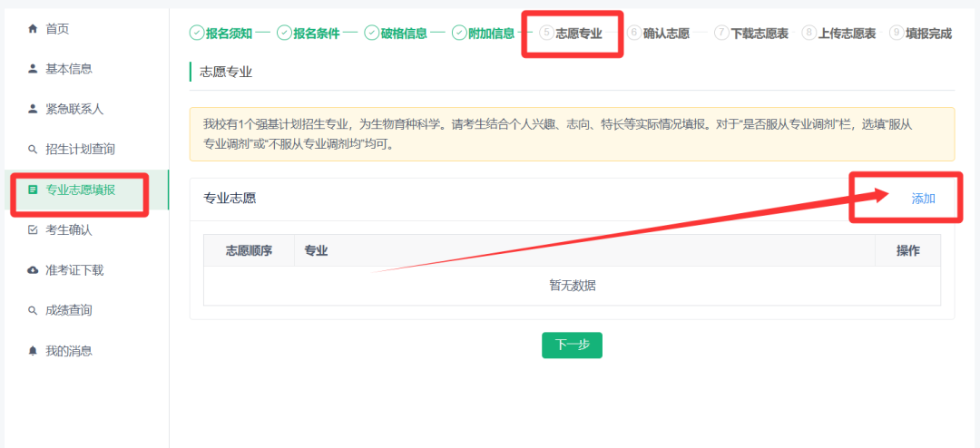Click the person icon beside 紧急联系人
Viewport: 980px width, 448px height.
[x=34, y=109]
